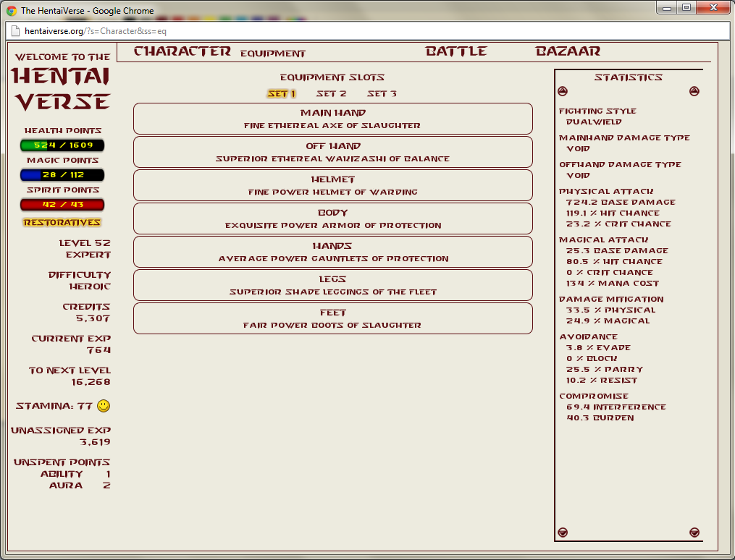Click the To Next Level value 16,268

[91, 382]
